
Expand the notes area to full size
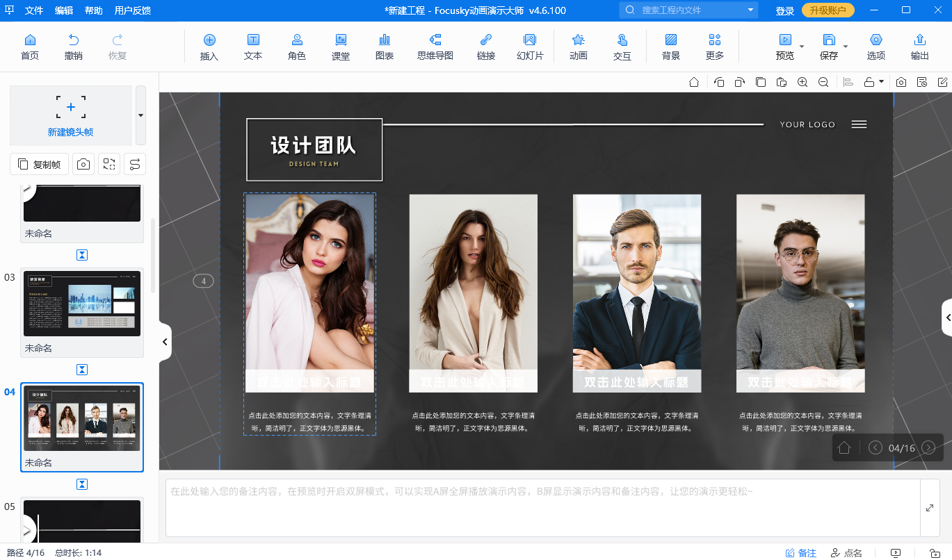tap(930, 508)
